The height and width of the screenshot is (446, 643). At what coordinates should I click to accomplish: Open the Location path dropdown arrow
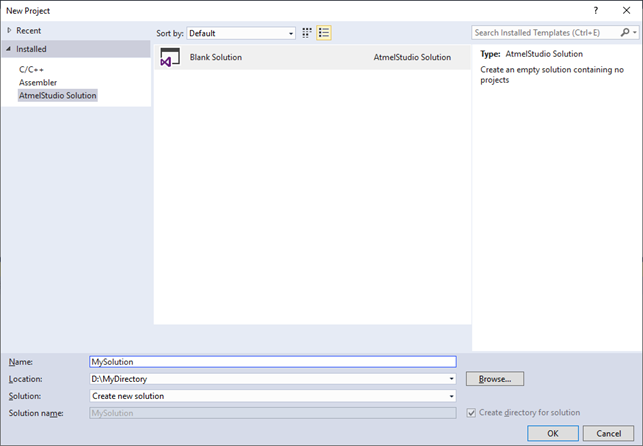[451, 379]
